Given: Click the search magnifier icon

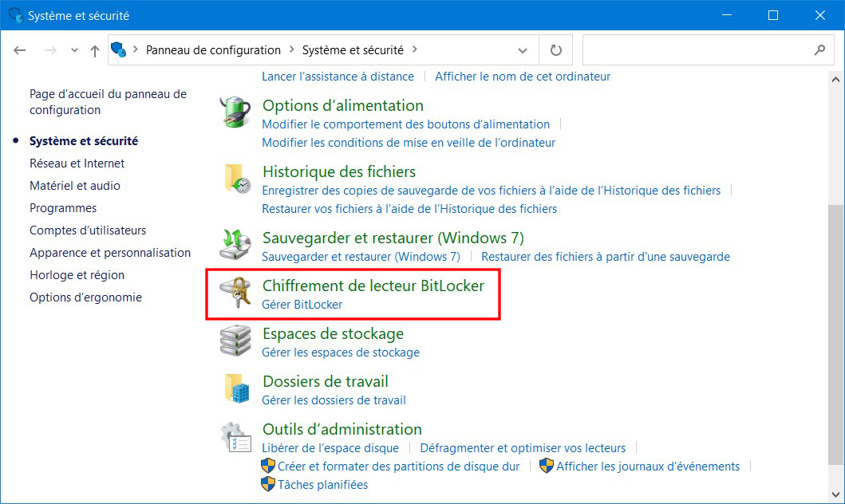Looking at the screenshot, I should tap(819, 50).
